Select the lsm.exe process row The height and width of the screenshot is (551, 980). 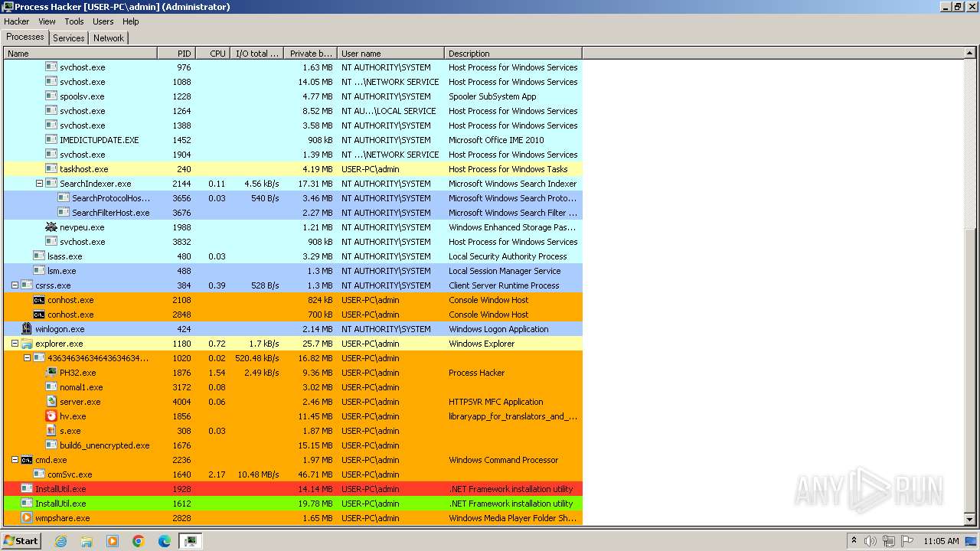(292, 271)
